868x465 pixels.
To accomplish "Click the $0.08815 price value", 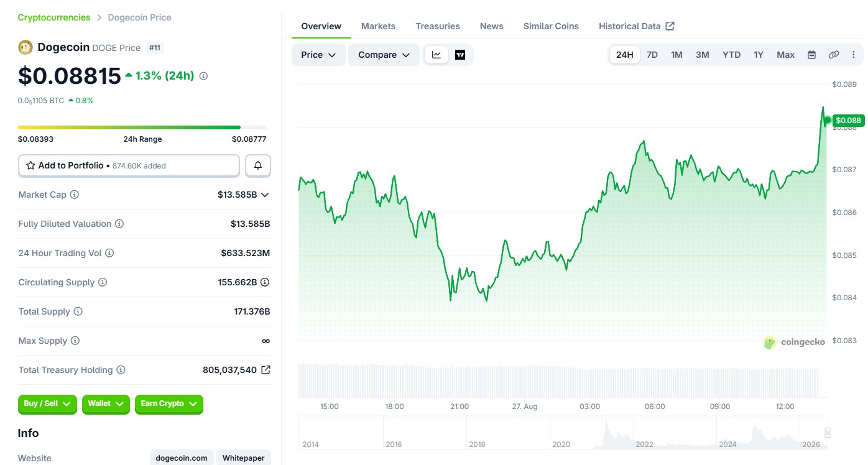I will tap(70, 76).
